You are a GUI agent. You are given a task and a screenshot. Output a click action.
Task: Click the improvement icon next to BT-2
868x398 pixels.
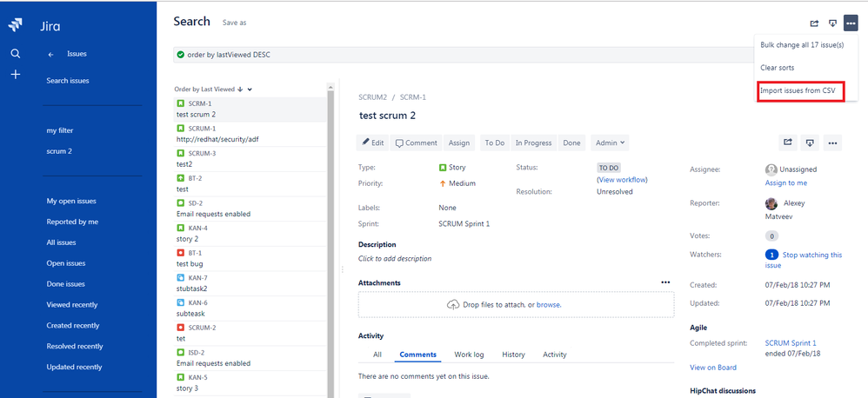pyautogui.click(x=180, y=178)
